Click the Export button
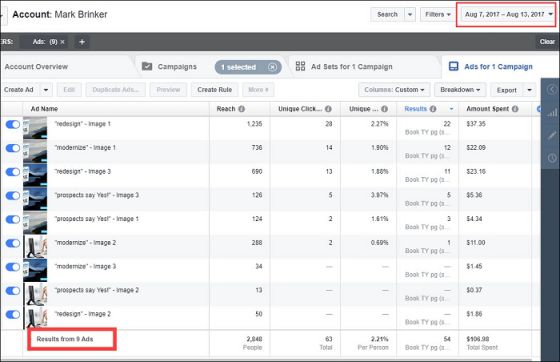560x362 pixels. tap(506, 90)
